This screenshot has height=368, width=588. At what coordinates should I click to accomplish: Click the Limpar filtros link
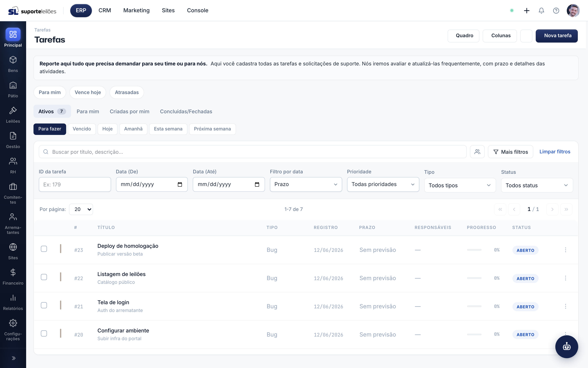coord(555,151)
